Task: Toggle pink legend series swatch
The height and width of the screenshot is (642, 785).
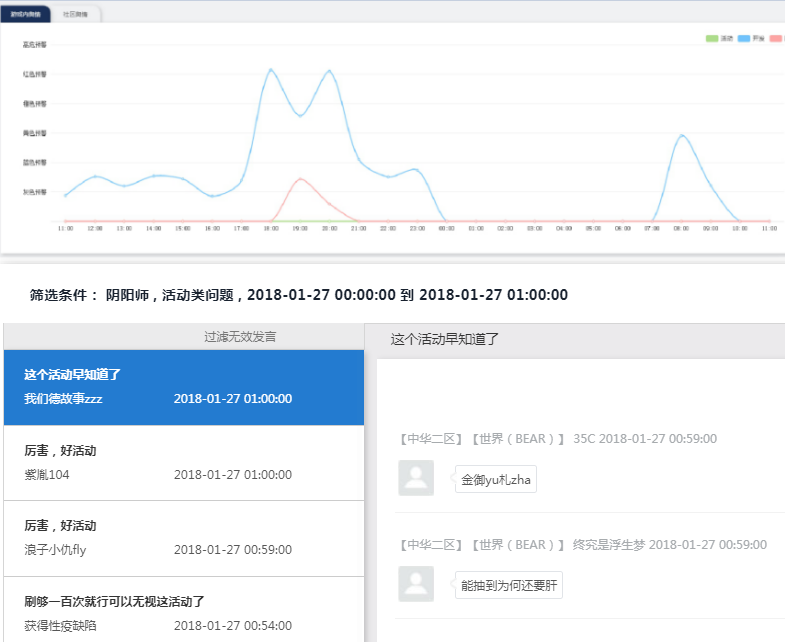Action: [x=777, y=38]
